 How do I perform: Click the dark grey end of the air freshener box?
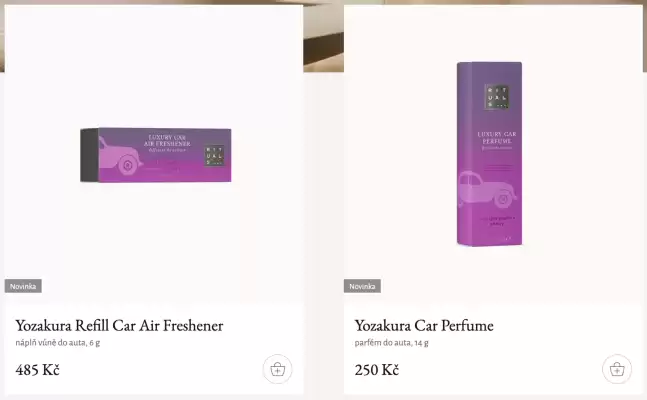point(89,155)
